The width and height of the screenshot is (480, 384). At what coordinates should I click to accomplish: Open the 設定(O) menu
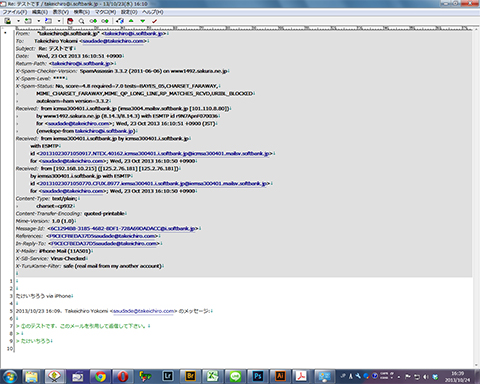click(129, 12)
